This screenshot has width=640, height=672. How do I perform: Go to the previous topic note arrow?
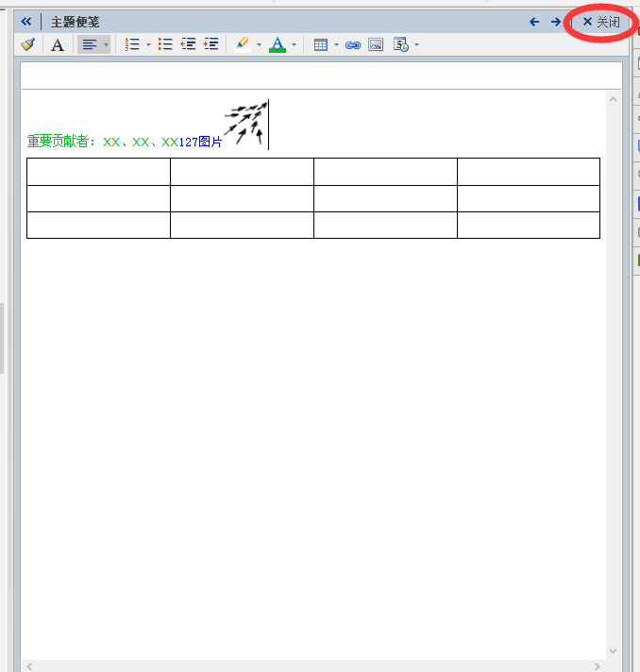pos(534,22)
